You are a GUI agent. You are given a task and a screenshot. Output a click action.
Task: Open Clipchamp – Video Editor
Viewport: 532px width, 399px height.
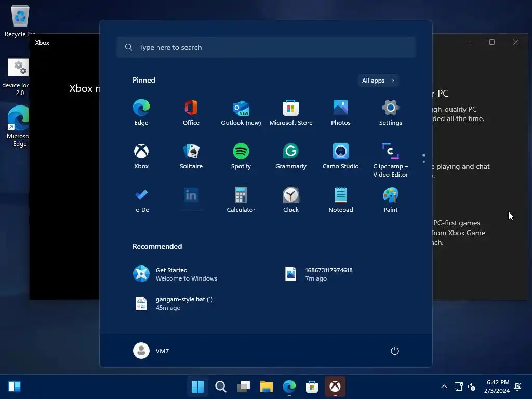click(x=391, y=160)
